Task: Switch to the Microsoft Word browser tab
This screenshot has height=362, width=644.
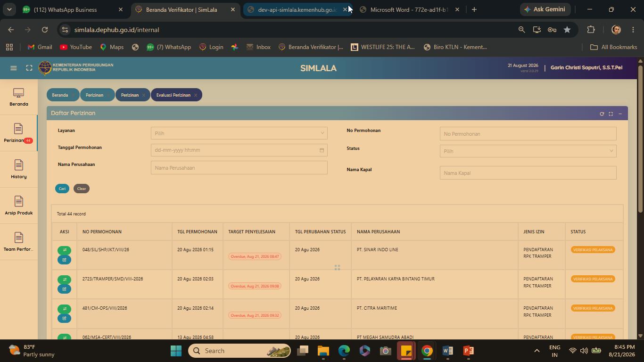Action: [x=409, y=9]
